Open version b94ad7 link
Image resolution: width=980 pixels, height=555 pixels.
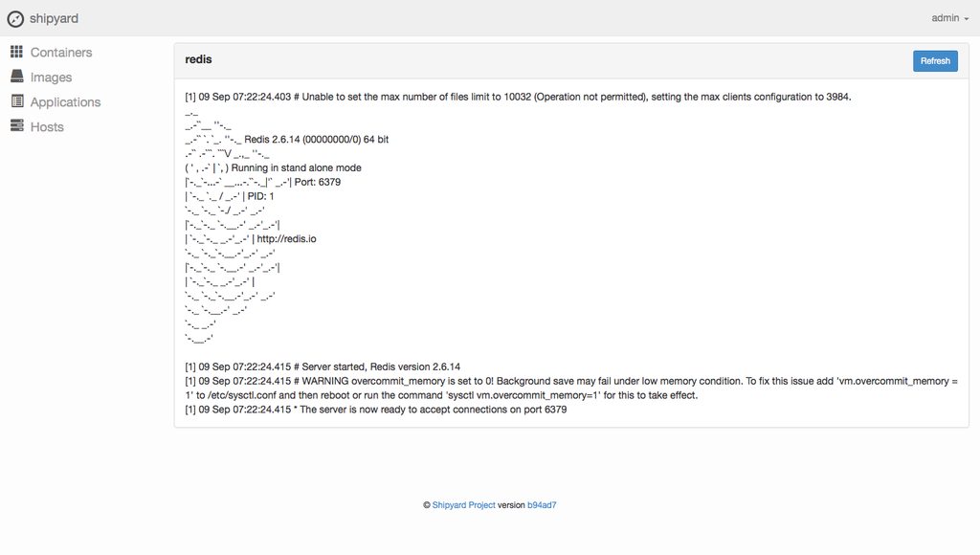coord(542,505)
